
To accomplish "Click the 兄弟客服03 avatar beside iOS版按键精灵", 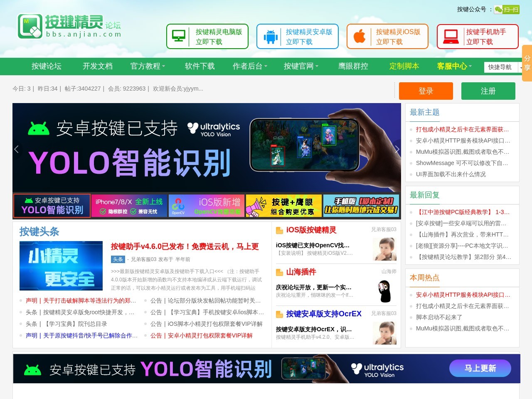I will (384, 249).
